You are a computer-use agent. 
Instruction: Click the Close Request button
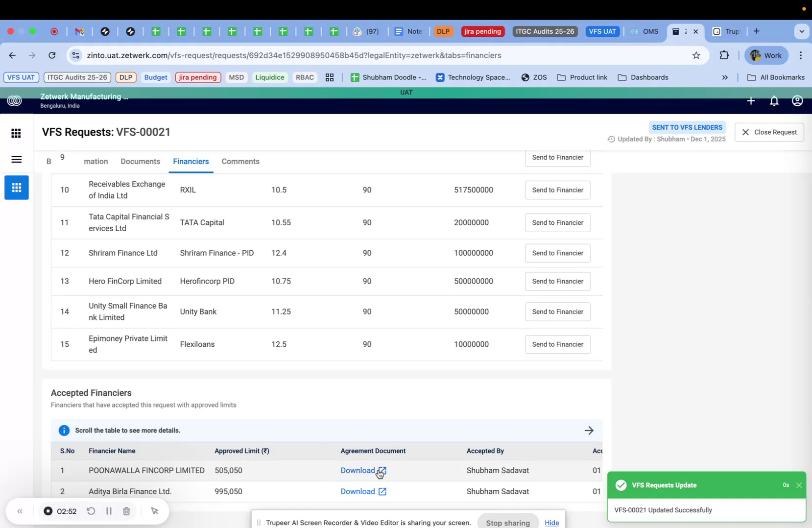click(769, 132)
